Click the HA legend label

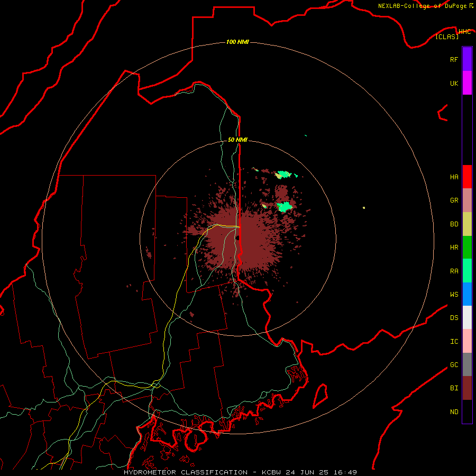click(454, 177)
